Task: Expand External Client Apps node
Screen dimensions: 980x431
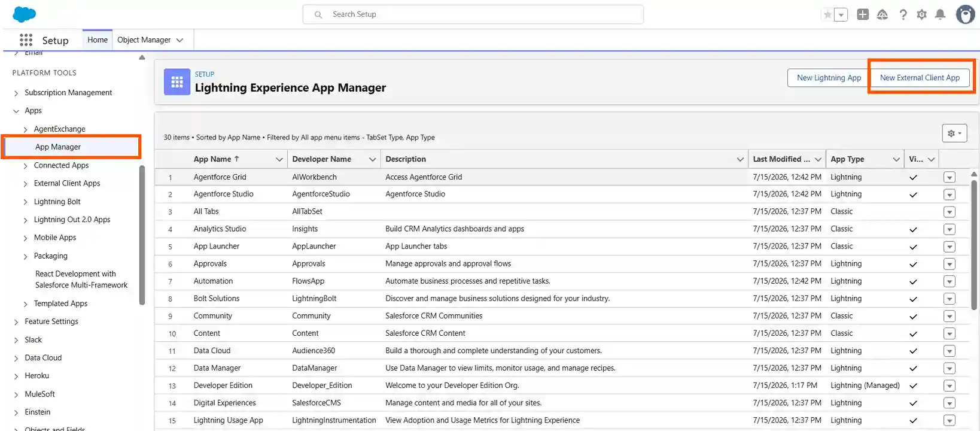Action: (25, 184)
